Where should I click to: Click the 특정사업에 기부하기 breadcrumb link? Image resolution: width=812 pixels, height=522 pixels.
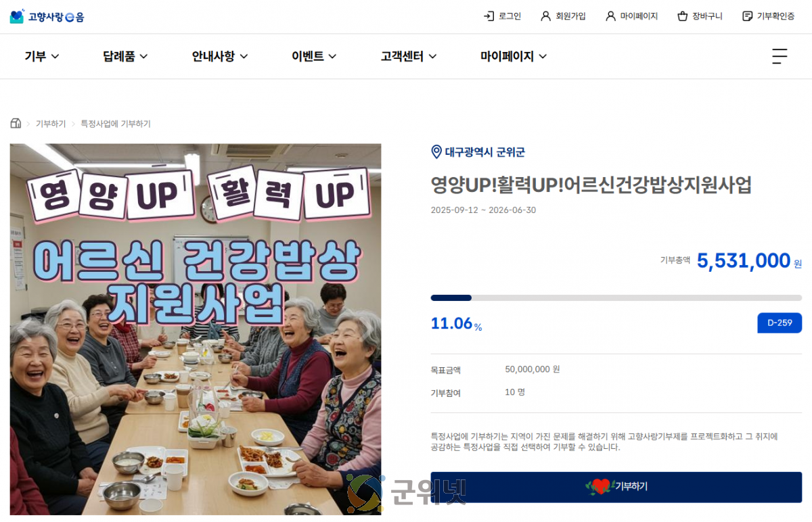tap(116, 124)
